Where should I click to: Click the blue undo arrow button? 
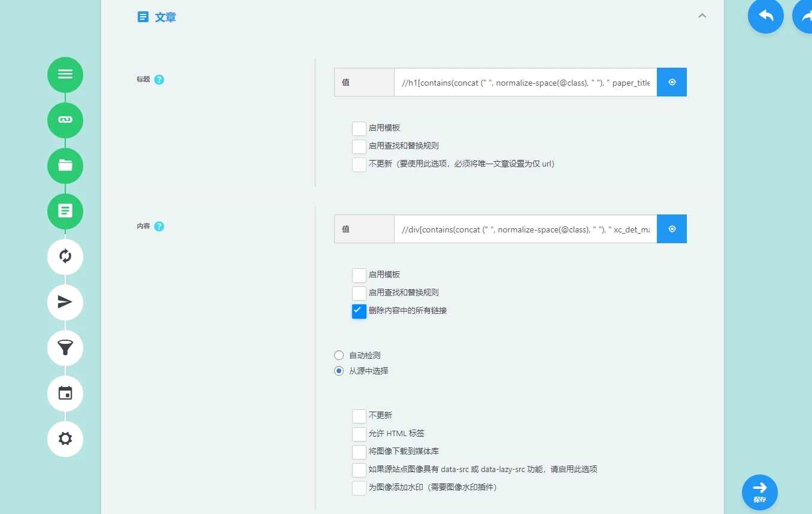point(765,16)
